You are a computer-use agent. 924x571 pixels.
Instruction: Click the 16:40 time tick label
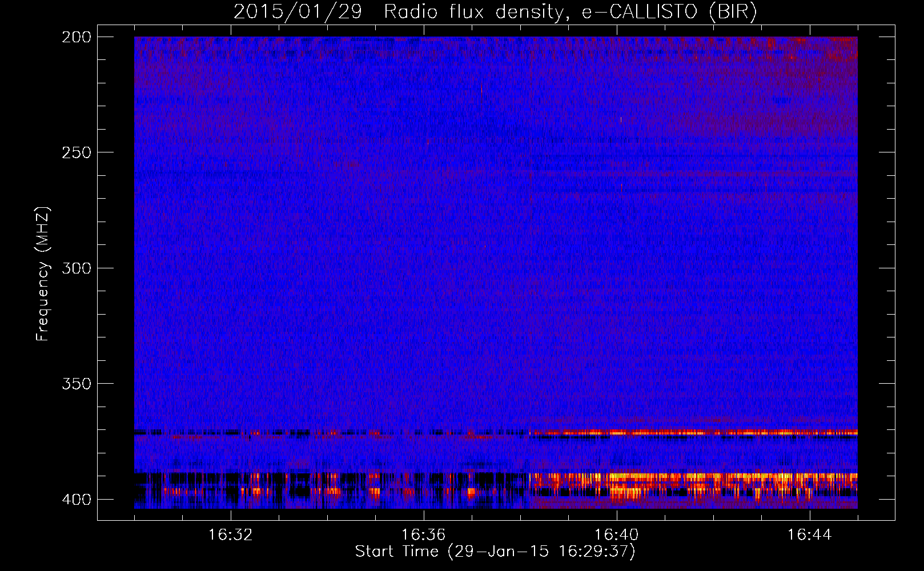(x=617, y=535)
